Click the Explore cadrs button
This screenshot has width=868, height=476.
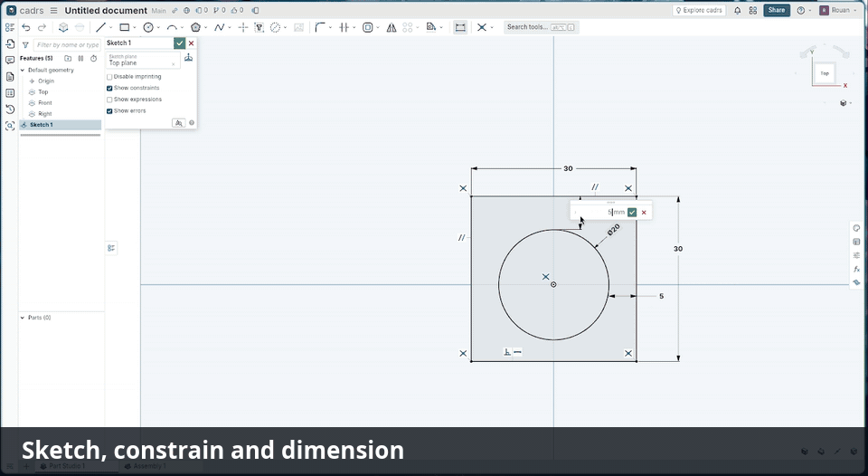699,10
